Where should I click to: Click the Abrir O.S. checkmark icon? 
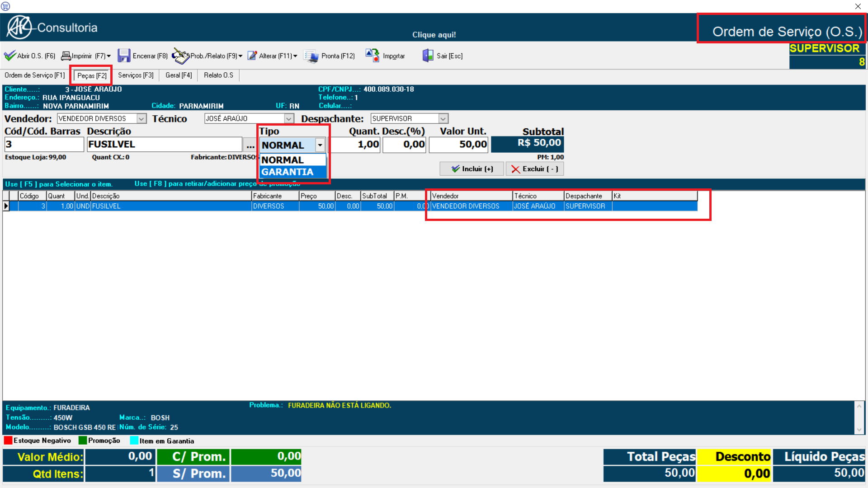click(10, 56)
